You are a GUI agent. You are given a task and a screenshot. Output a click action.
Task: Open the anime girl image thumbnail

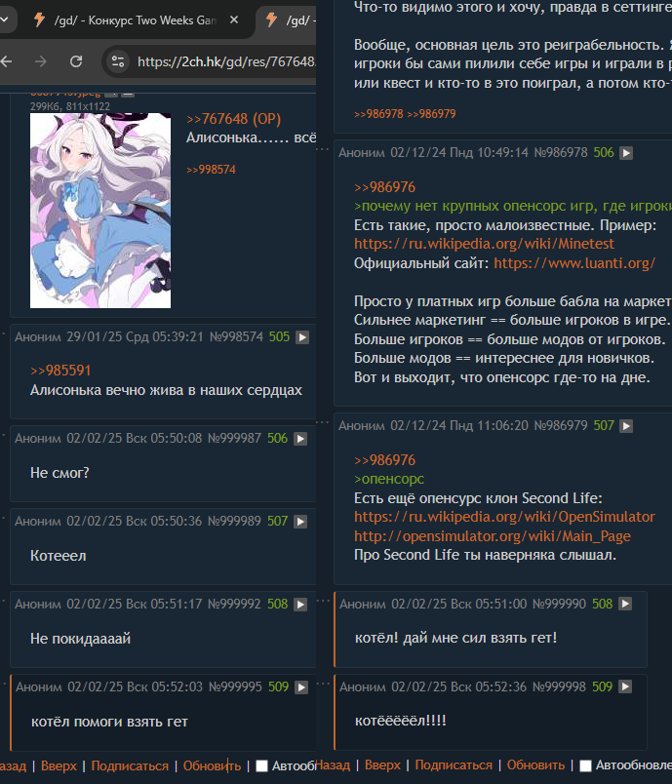coord(100,211)
